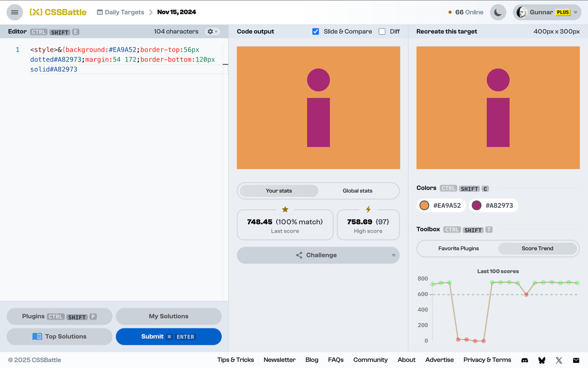Viewport: 588px width, 368px height.
Task: Open the X (Twitter) icon
Action: coord(559,360)
